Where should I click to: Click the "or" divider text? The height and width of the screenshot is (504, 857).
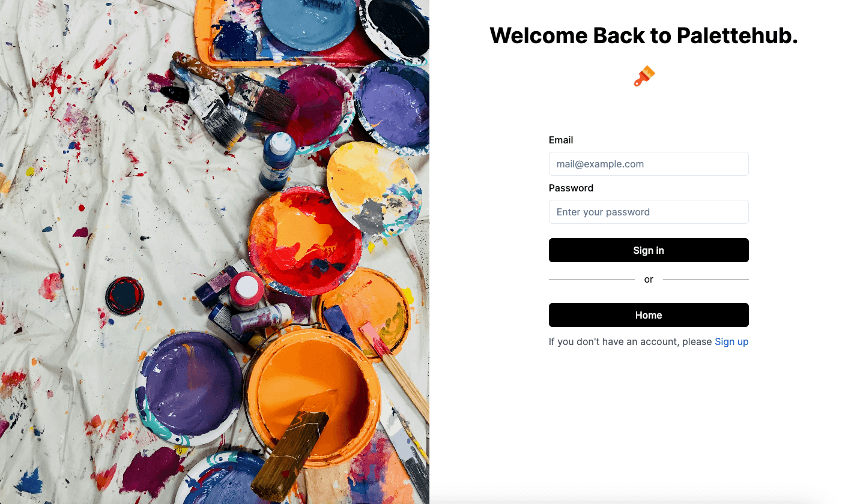pyautogui.click(x=649, y=280)
